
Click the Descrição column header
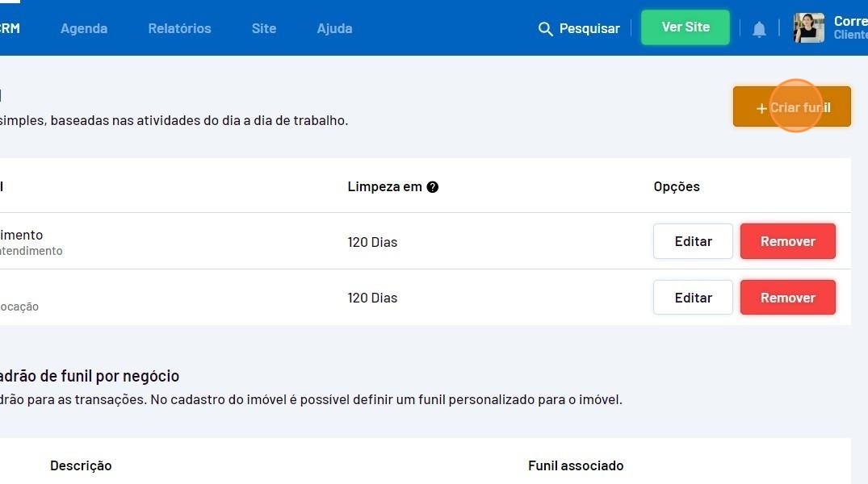pos(81,465)
